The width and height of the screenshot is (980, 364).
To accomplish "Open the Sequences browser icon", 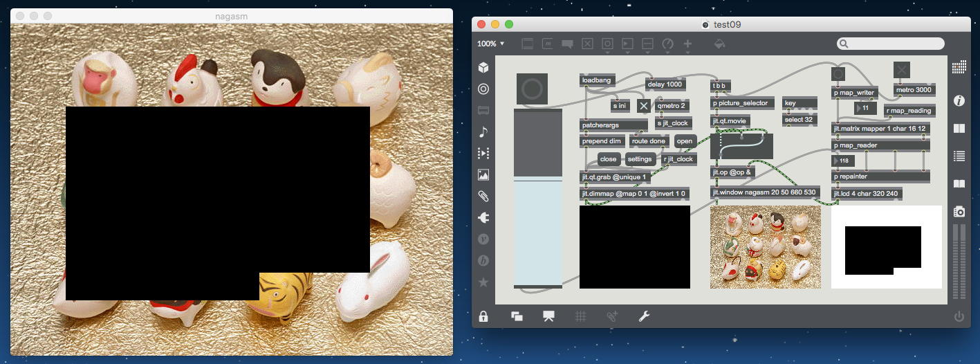I will click(483, 153).
